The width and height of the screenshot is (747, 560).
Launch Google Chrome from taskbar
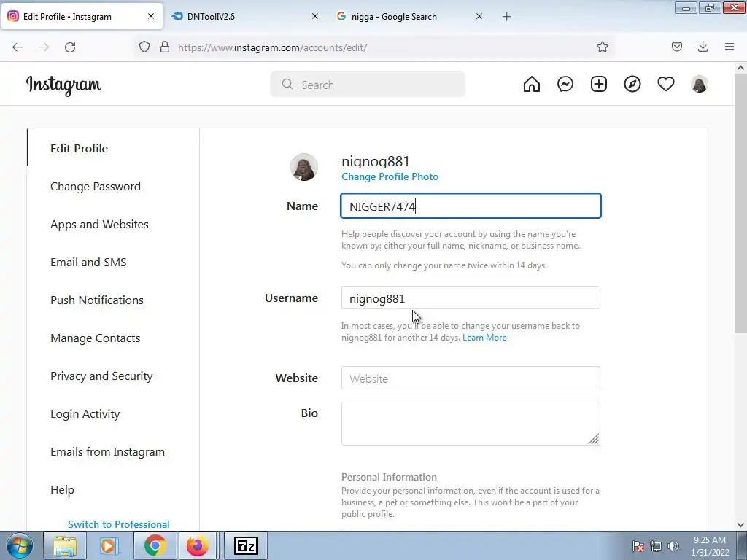155,545
